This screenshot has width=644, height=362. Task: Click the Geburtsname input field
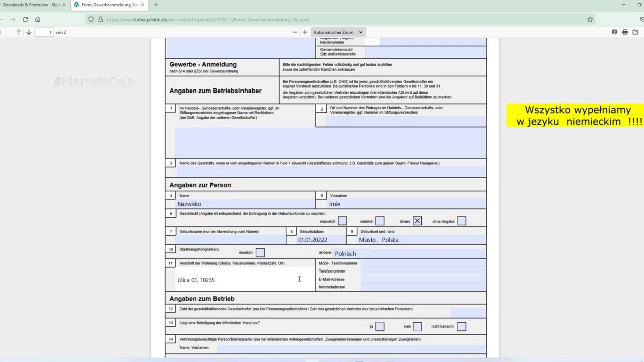point(230,240)
